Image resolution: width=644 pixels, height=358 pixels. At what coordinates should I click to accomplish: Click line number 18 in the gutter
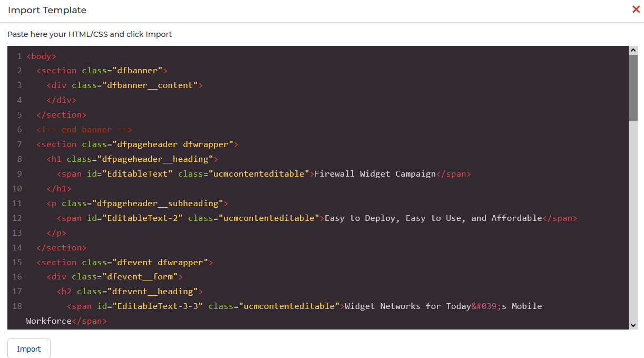coord(17,306)
